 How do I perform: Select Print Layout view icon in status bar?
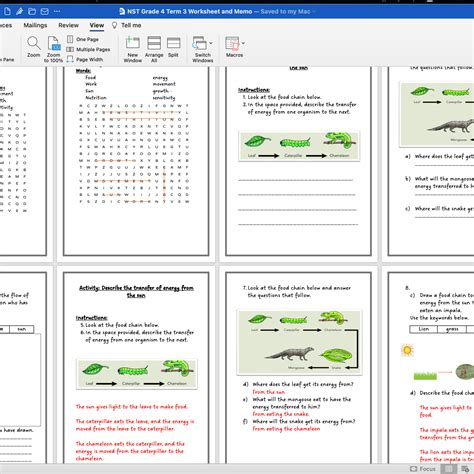(448, 469)
